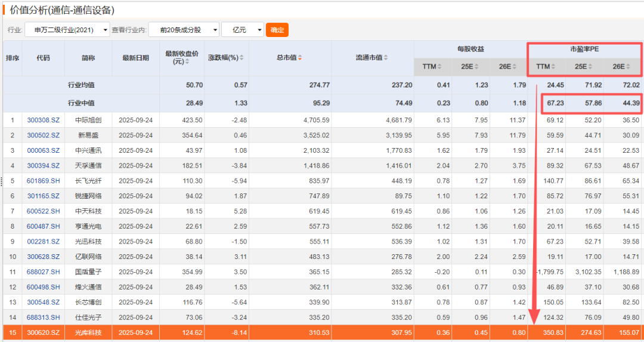Open stock code 300502.SZ link
644x342 pixels.
pyautogui.click(x=43, y=135)
